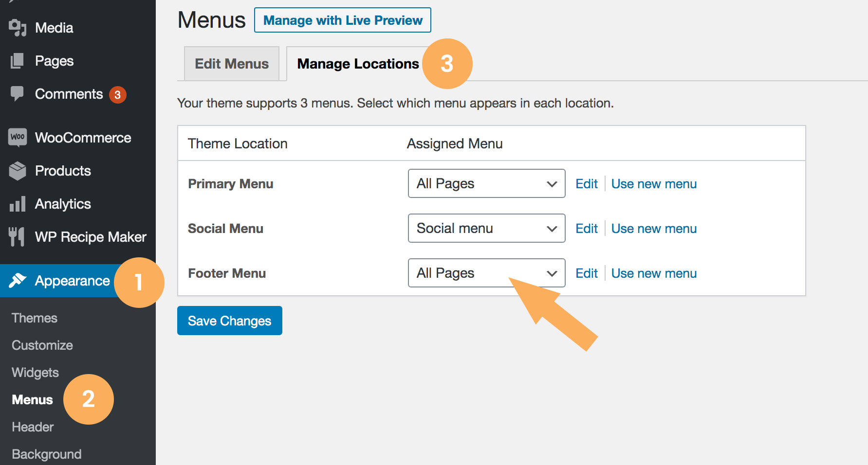The image size is (868, 465).
Task: Click Edit next to Social Menu
Action: 586,228
